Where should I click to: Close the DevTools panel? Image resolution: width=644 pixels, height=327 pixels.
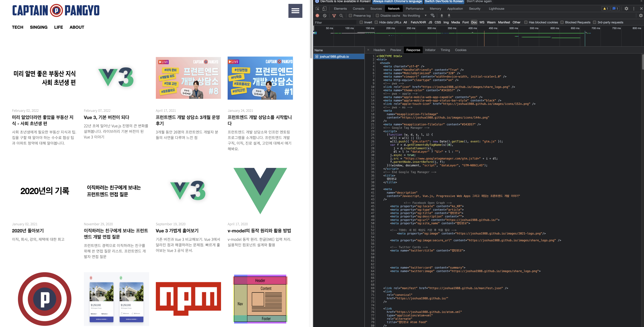tap(641, 9)
